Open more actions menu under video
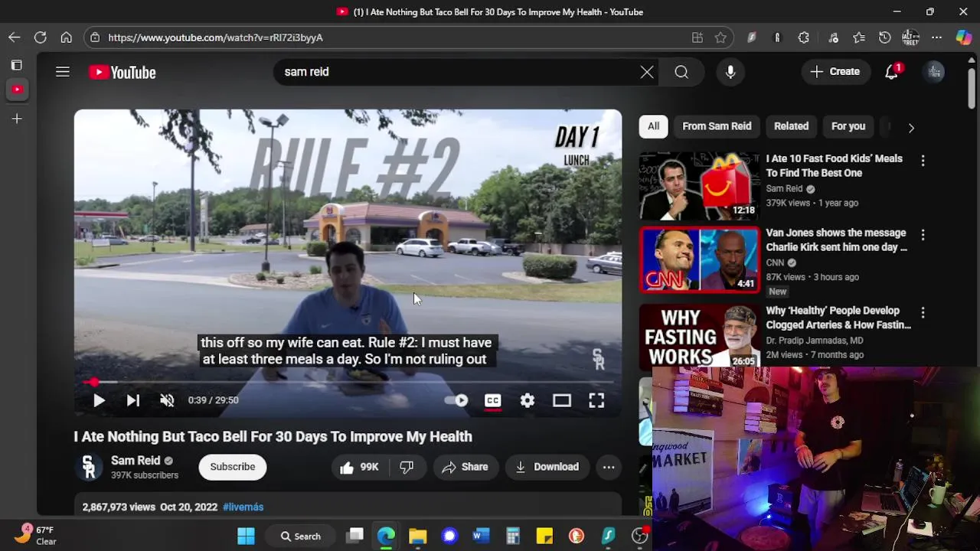 [609, 467]
